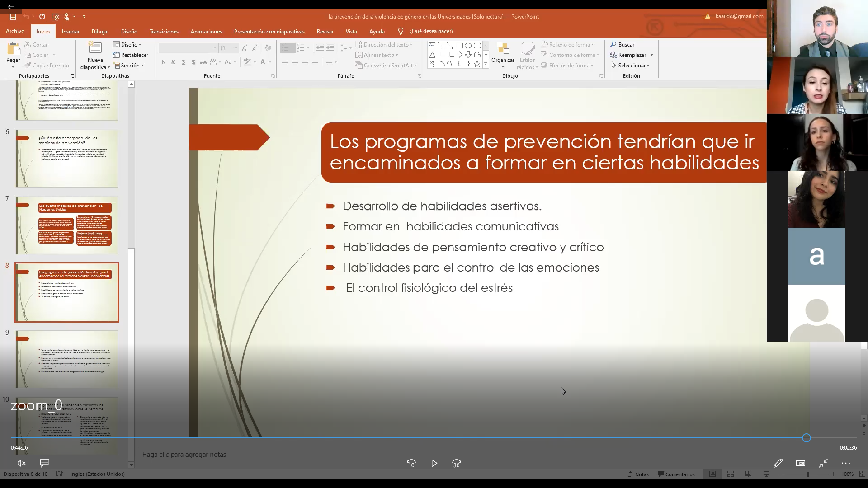Click ¿Qué desea hacer? search box
This screenshot has width=868, height=488.
[x=431, y=31]
